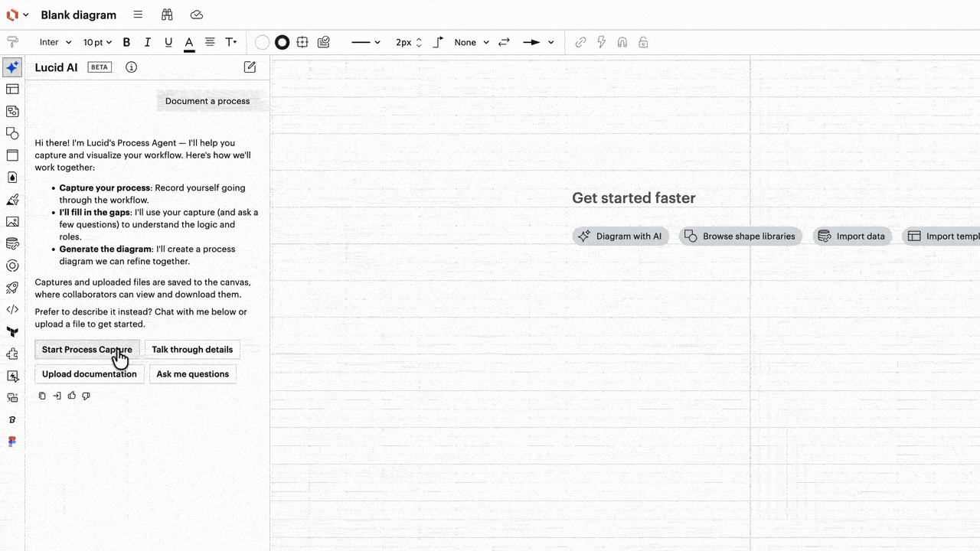
Task: Click the Import data button
Action: tap(851, 236)
